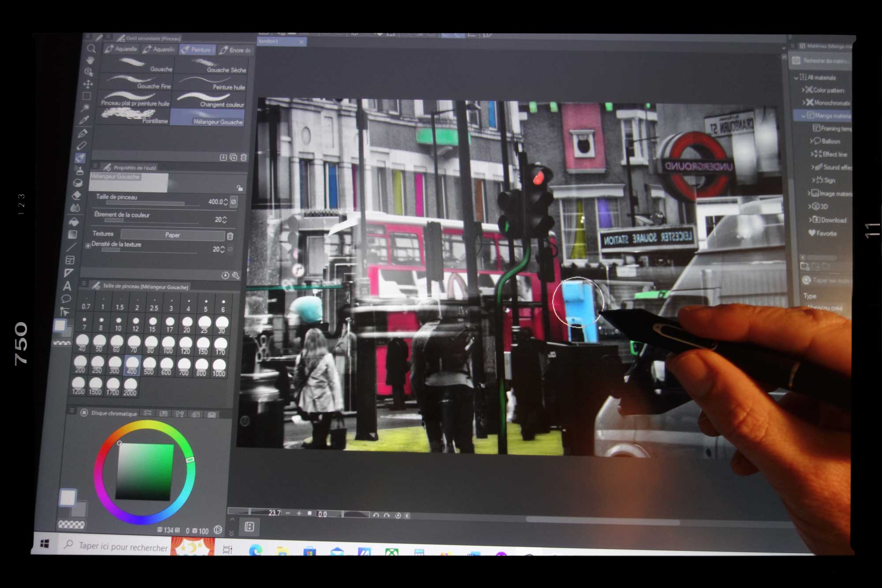Select the Gradient tool
This screenshot has width=882, height=588.
(73, 234)
